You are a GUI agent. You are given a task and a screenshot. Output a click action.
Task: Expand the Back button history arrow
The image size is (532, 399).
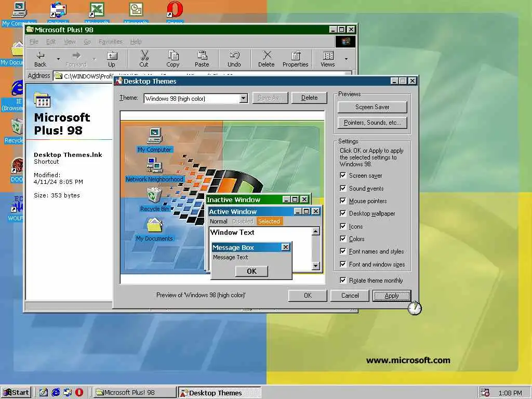[58, 59]
